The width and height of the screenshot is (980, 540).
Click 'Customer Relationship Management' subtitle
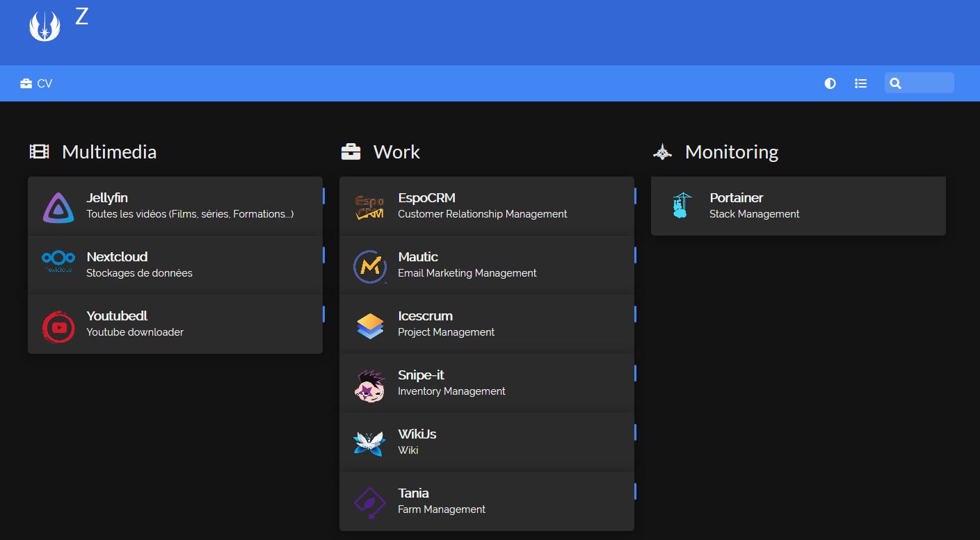point(483,214)
